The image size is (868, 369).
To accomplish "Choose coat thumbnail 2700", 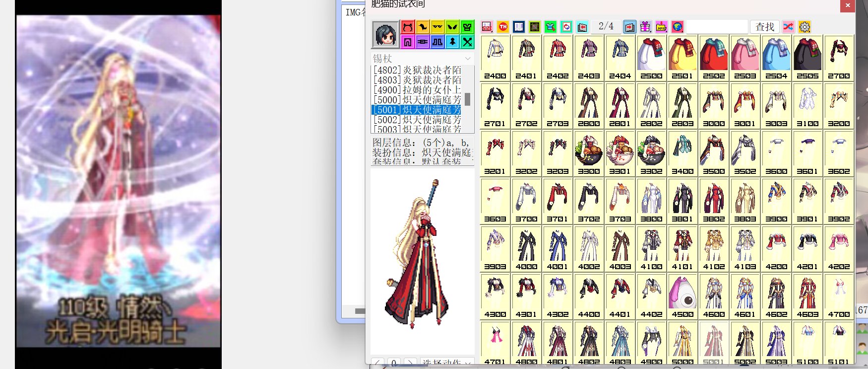I will tap(839, 58).
